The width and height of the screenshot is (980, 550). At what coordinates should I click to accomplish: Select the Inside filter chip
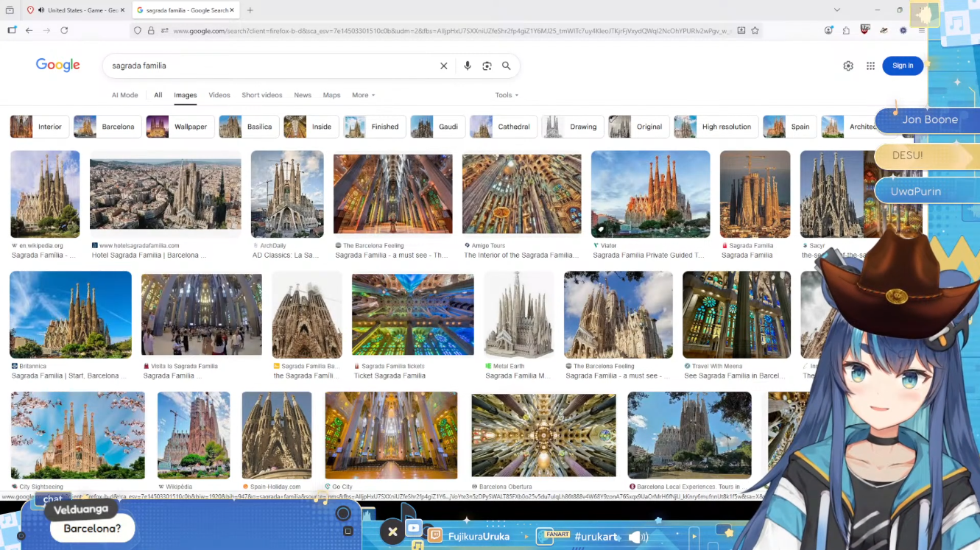[311, 127]
